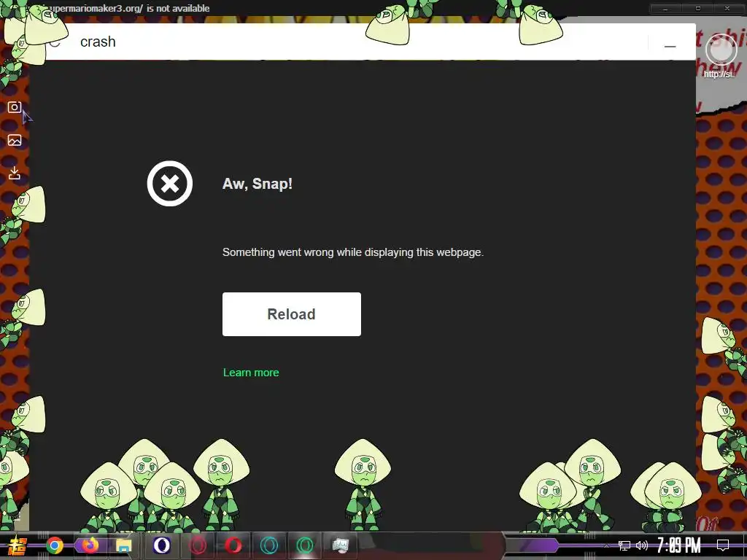This screenshot has width=747, height=560.
Task: Open network status tray icon
Action: pyautogui.click(x=624, y=545)
